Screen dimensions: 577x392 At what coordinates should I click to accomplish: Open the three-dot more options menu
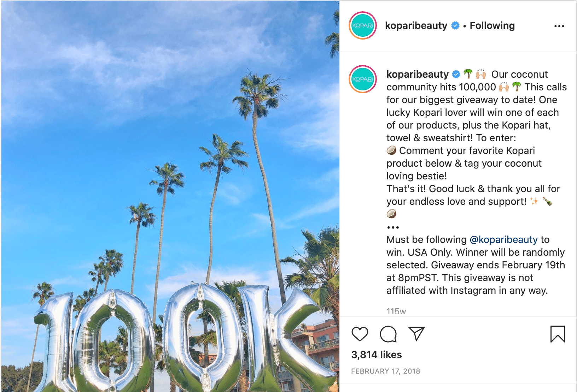click(559, 26)
